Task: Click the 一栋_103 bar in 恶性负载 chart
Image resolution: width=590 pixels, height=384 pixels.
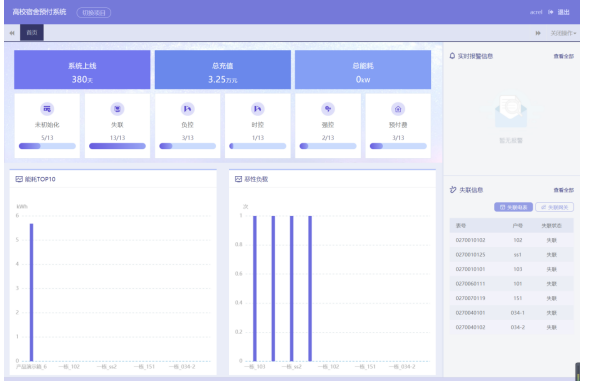Action: (x=255, y=288)
